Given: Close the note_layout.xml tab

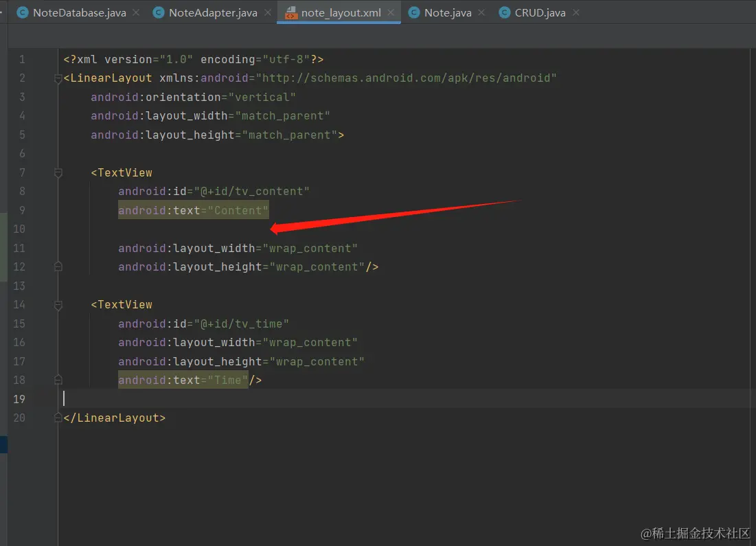Looking at the screenshot, I should click(391, 12).
